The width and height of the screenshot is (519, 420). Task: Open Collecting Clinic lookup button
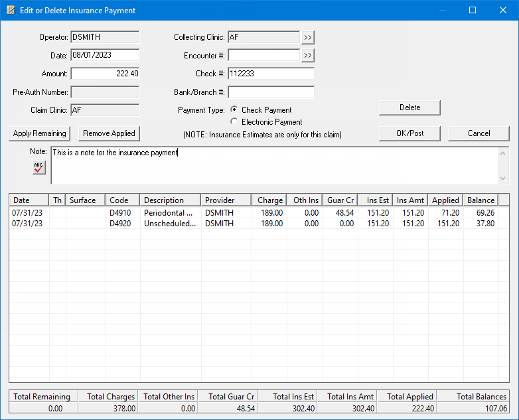[307, 37]
